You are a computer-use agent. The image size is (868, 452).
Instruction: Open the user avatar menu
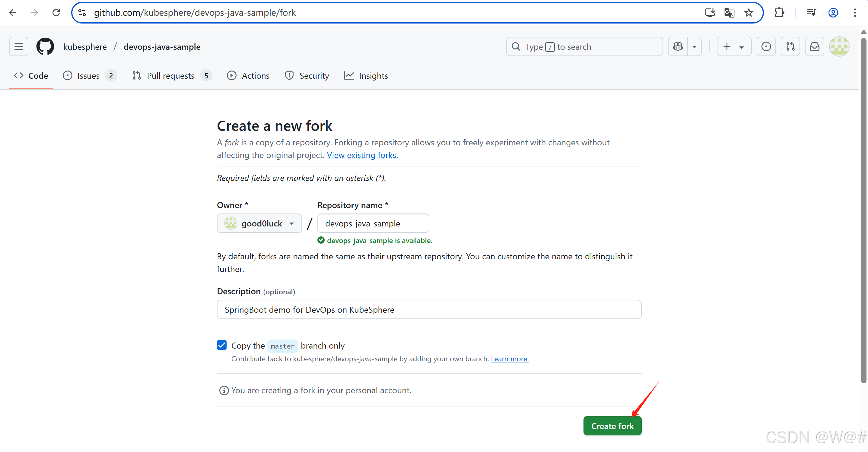click(839, 46)
